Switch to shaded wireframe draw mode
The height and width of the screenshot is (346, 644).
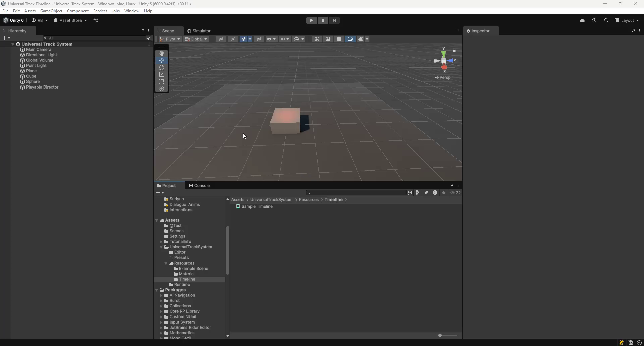pos(328,39)
